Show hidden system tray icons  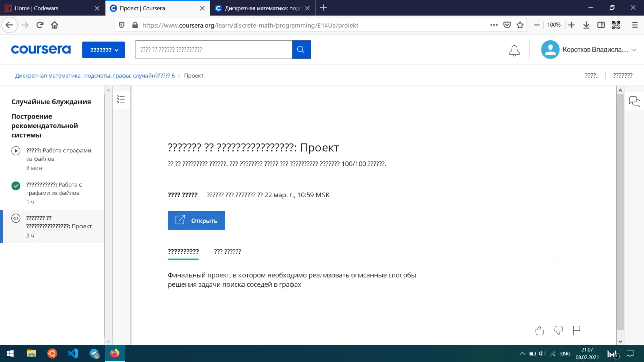point(523,353)
